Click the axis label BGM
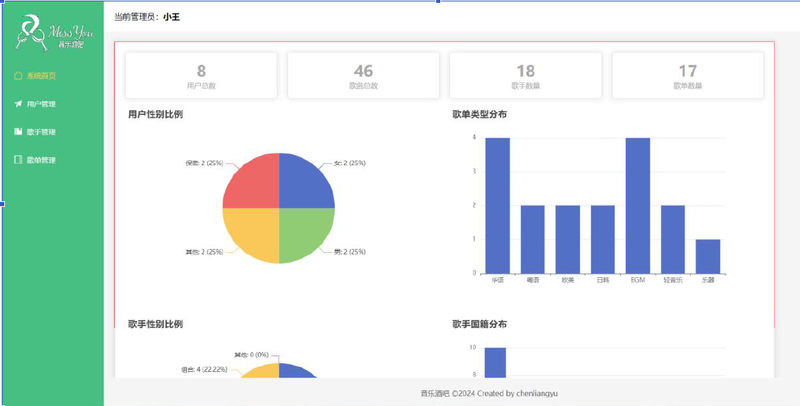The width and height of the screenshot is (800, 406). point(638,281)
